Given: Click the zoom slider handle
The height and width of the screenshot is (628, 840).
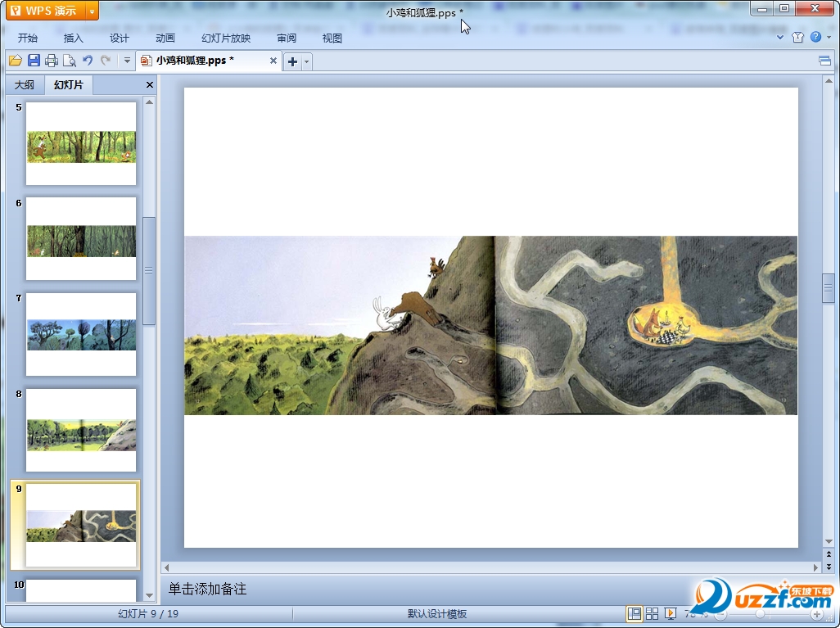Looking at the screenshot, I should point(760,614).
